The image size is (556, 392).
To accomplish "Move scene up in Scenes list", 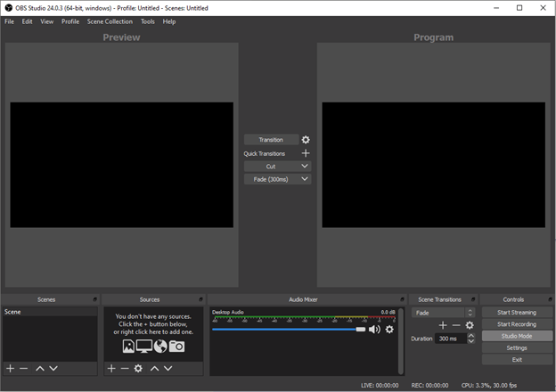I will (x=40, y=368).
